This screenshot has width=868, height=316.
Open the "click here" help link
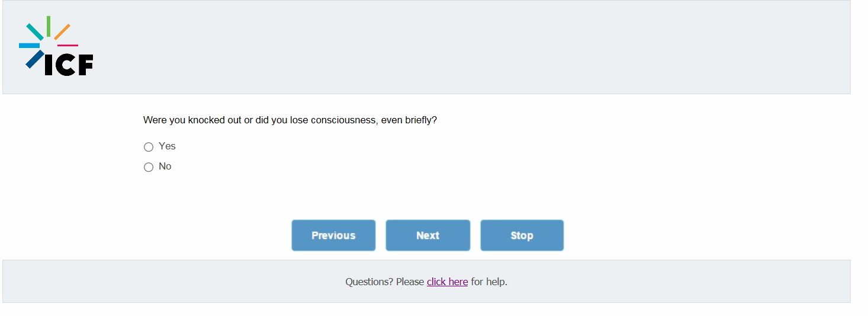(447, 282)
